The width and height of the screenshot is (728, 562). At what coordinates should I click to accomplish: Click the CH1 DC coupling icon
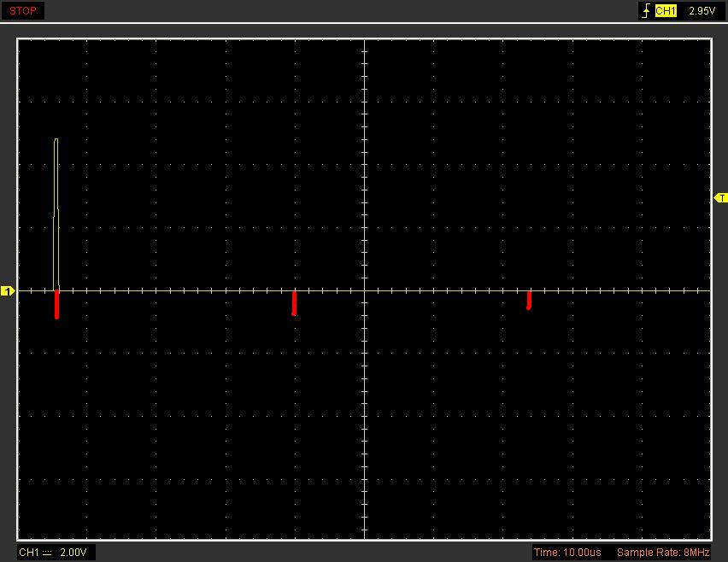pyautogui.click(x=47, y=553)
